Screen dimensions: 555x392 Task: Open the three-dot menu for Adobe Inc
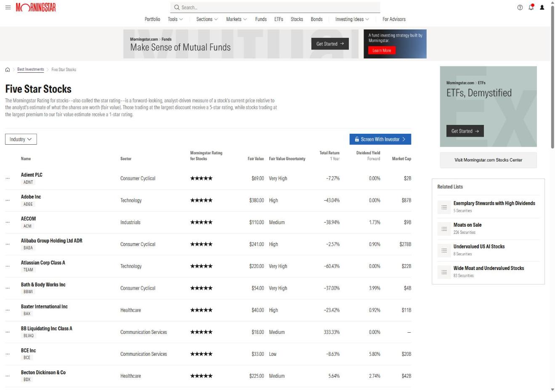8,201
